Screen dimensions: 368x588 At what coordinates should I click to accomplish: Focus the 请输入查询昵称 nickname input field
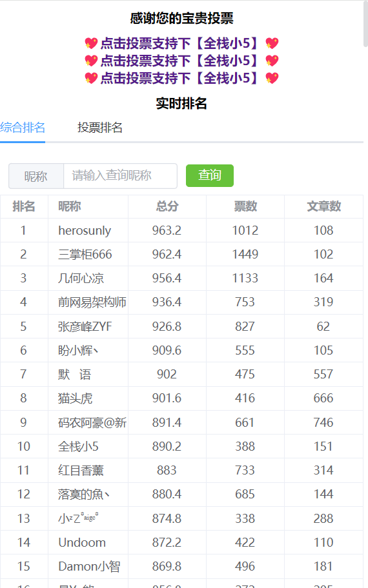coord(120,175)
